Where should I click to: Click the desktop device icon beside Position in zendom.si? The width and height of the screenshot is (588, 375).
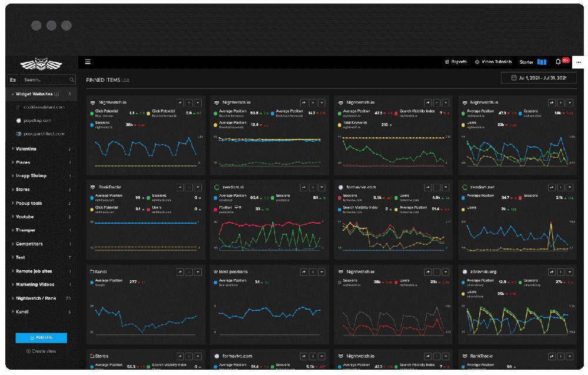[x=238, y=207]
